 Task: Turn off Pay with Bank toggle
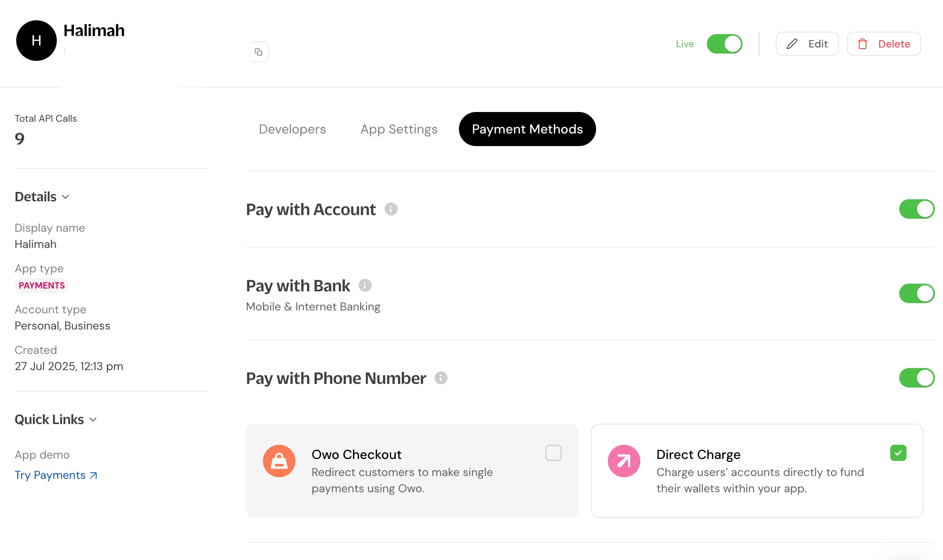tap(917, 293)
